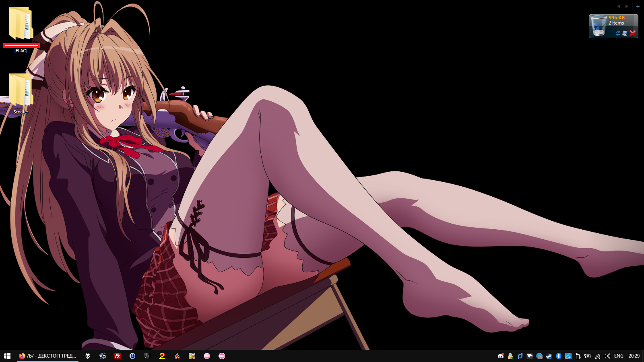Open the volume control tray icon

[607, 356]
